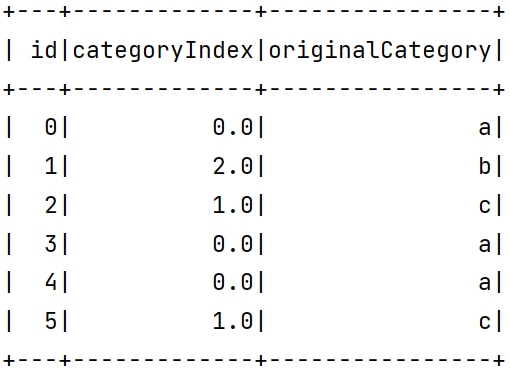Click the id column header
510x372 pixels.
click(44, 50)
